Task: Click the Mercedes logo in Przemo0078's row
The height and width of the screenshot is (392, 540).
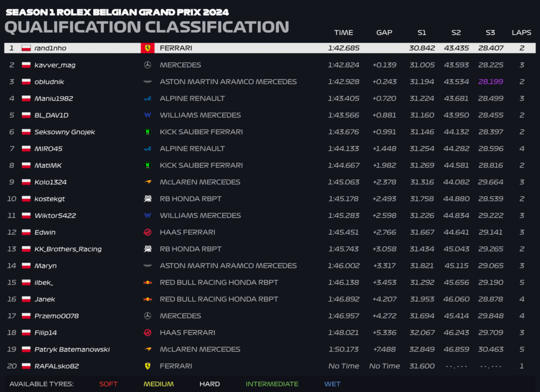Action: click(x=148, y=316)
